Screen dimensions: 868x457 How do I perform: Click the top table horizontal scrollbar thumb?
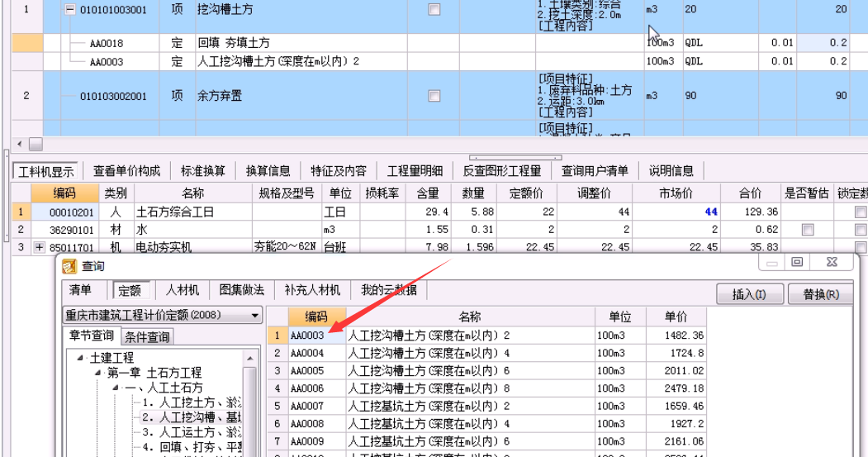pyautogui.click(x=36, y=144)
